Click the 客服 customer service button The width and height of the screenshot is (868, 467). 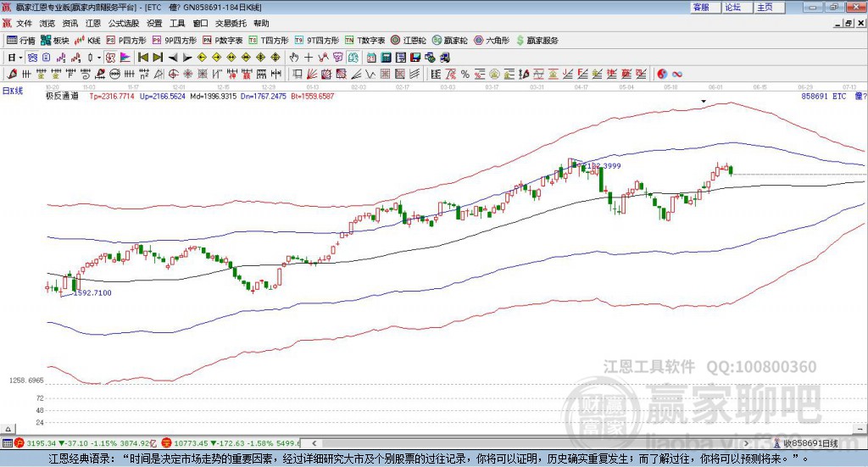click(x=705, y=7)
